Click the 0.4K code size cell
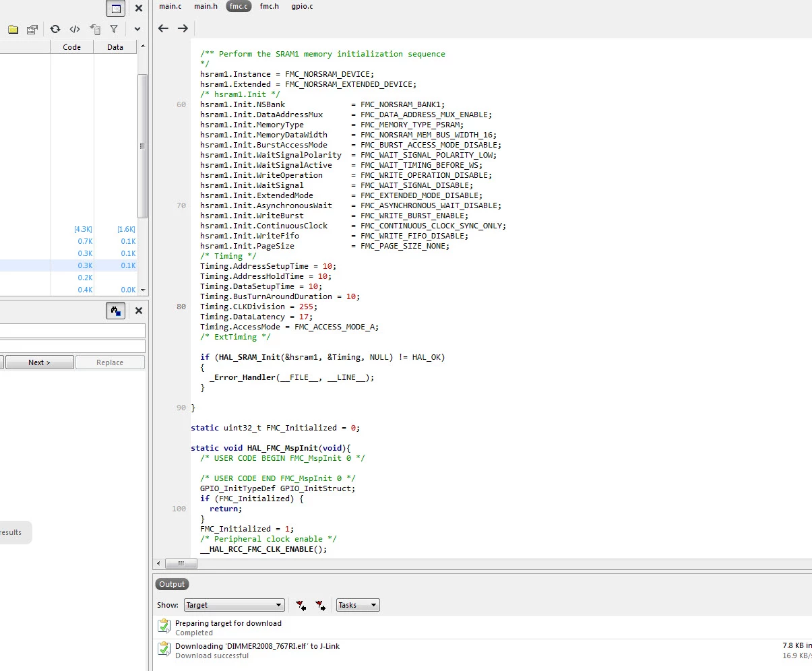 tap(85, 290)
